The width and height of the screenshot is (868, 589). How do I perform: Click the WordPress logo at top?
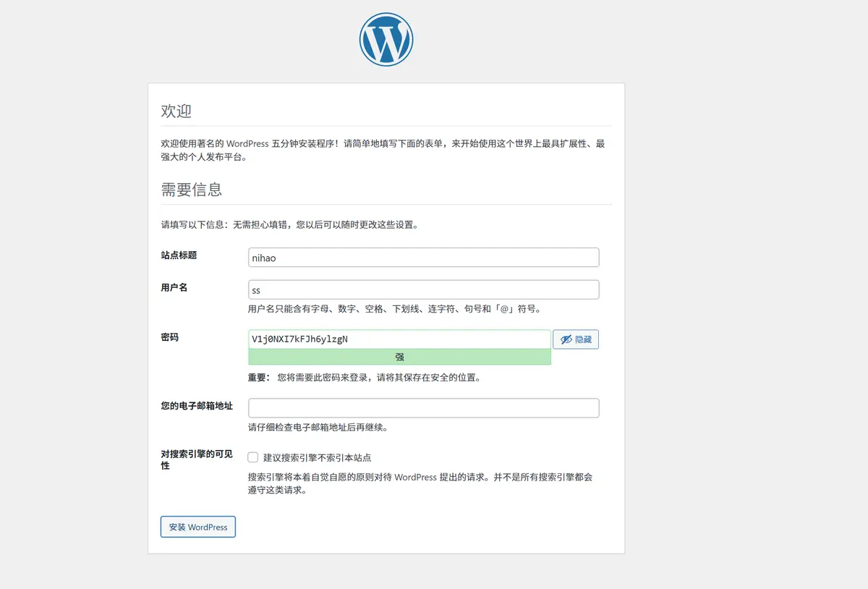pos(386,40)
